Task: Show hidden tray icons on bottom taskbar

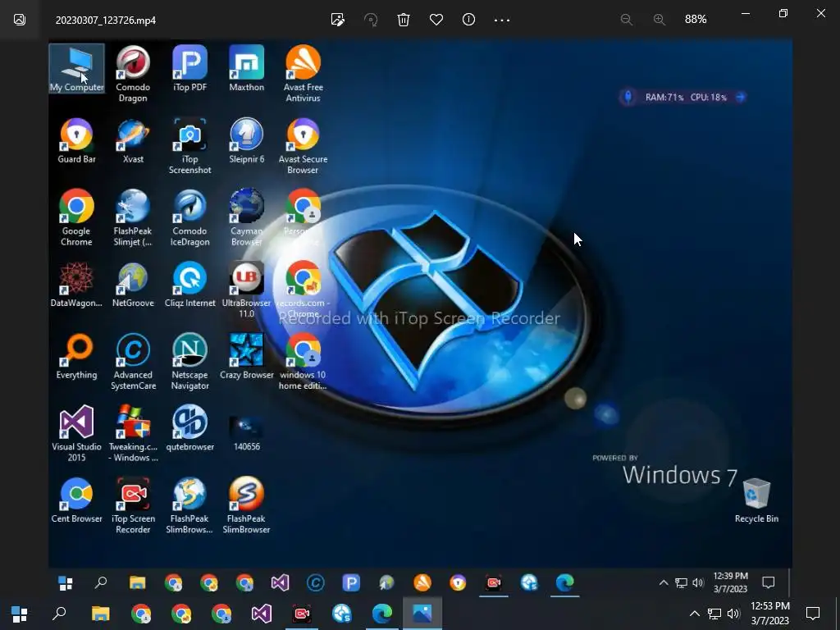Action: tap(694, 614)
